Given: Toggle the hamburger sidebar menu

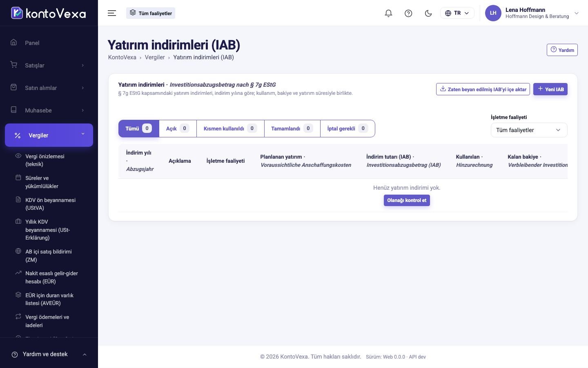Looking at the screenshot, I should point(112,13).
